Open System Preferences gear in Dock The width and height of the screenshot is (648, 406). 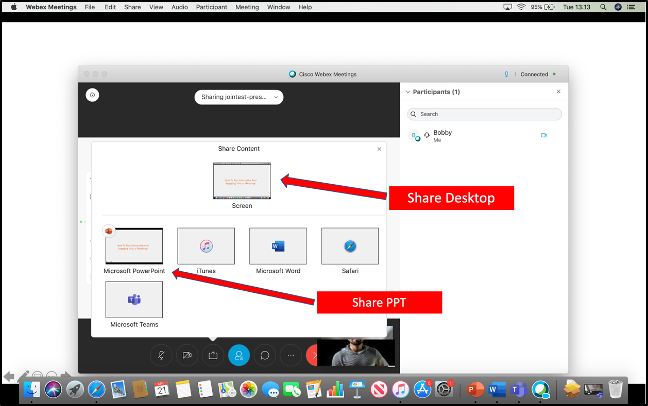(444, 389)
